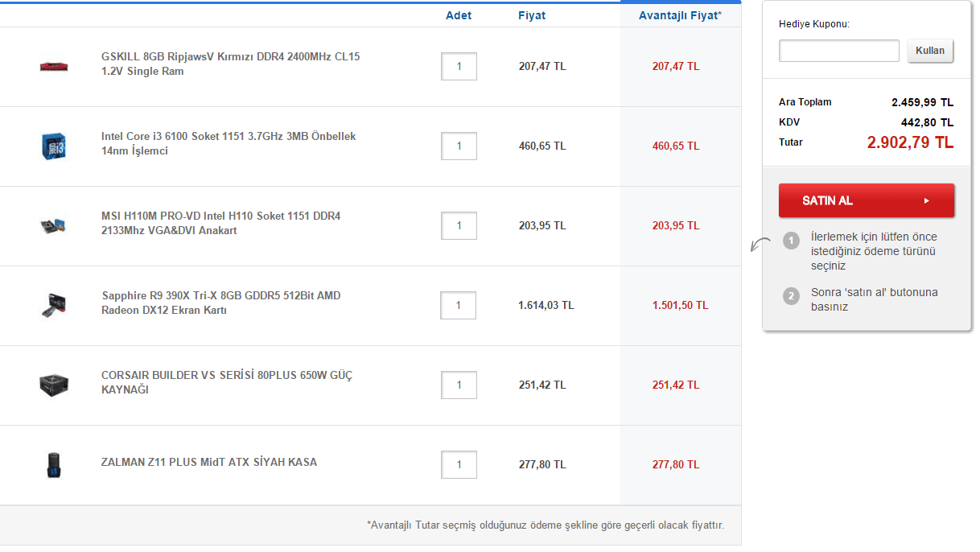This screenshot has width=980, height=552.
Task: Click quantity field for Zalman Z11 case
Action: pyautogui.click(x=459, y=464)
